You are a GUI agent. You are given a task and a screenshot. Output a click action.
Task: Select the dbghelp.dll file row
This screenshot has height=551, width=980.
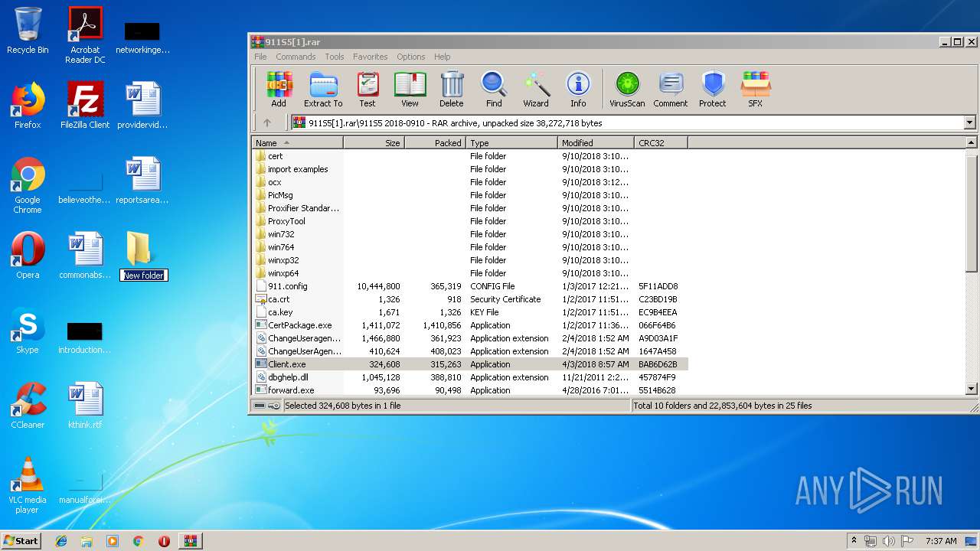pos(469,377)
